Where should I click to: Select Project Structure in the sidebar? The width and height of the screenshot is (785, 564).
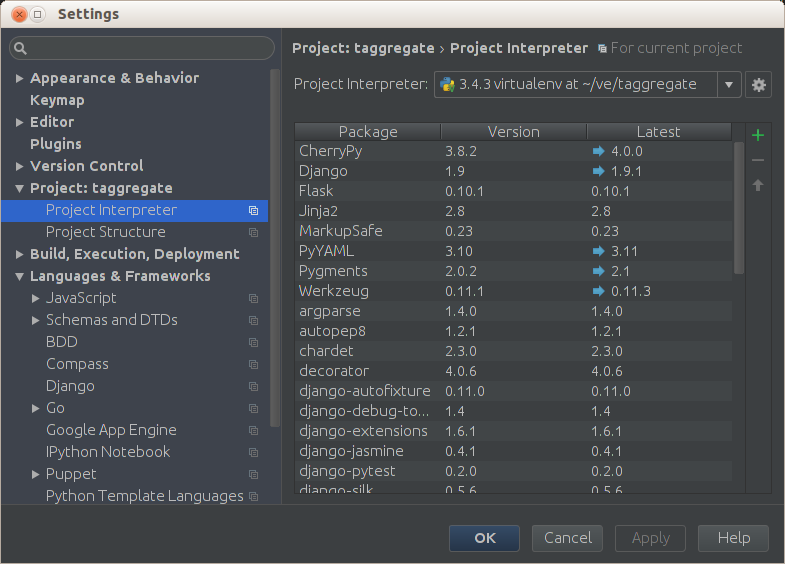(106, 232)
